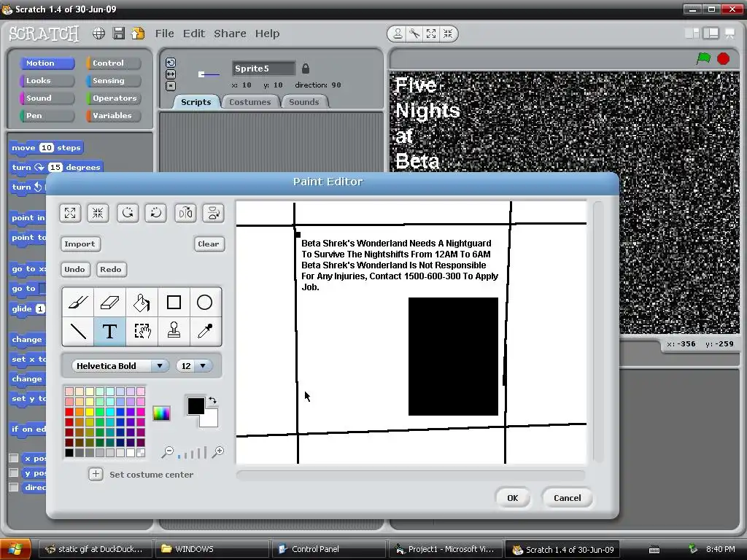Select the Line tool
This screenshot has height=560, width=747.
point(78,331)
